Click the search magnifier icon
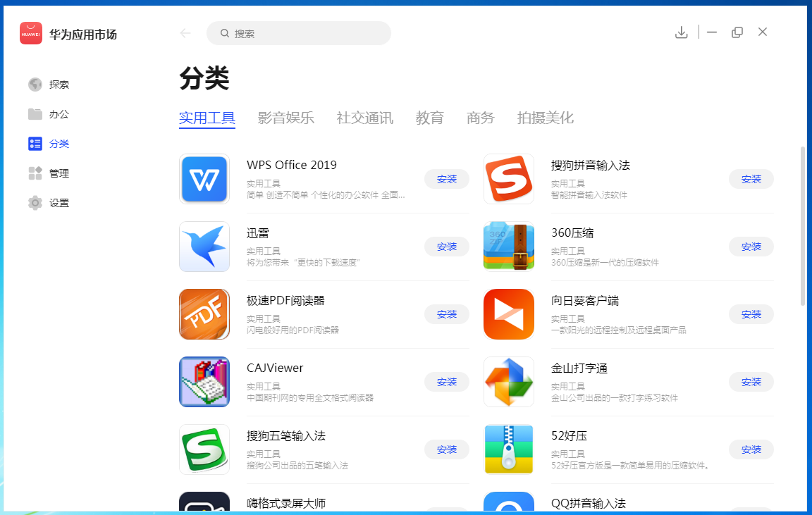The width and height of the screenshot is (812, 515). coord(225,33)
